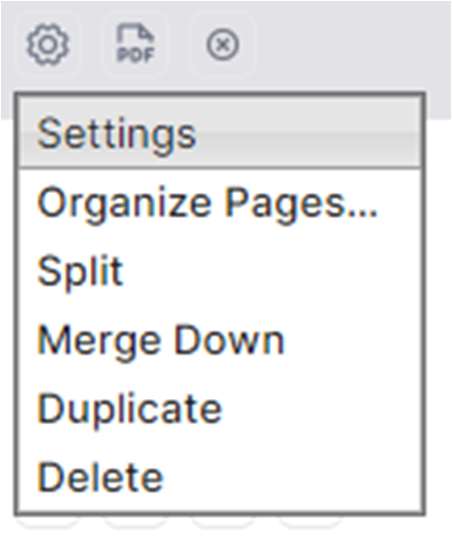Open the highlighted Settings entry
Image resolution: width=452 pixels, height=536 pixels.
click(x=219, y=134)
